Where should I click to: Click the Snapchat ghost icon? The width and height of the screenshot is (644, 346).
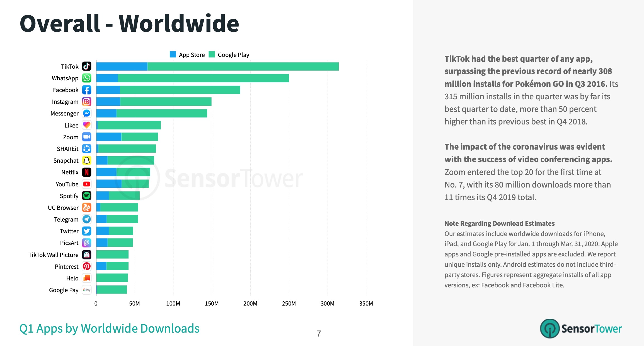pyautogui.click(x=87, y=160)
